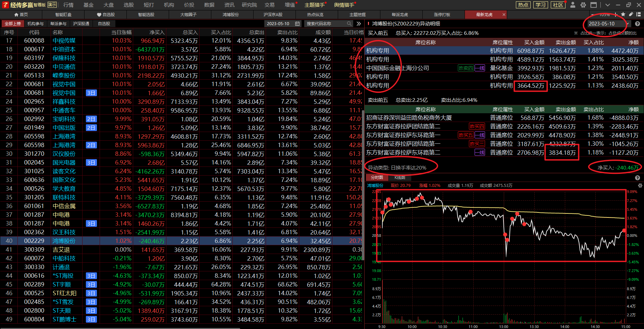Expand the title bar dropdown chevron
The width and height of the screenshot is (644, 329).
pyautogui.click(x=607, y=5)
